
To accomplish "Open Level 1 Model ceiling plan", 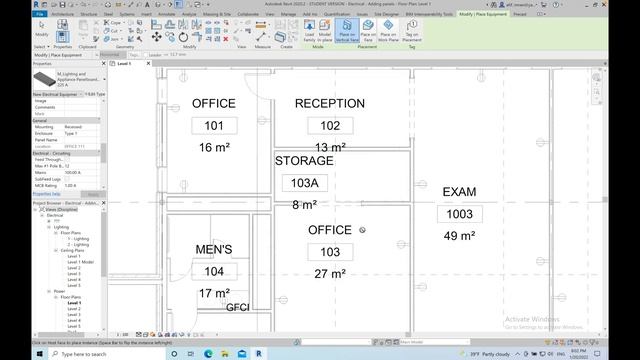I will 80,262.
